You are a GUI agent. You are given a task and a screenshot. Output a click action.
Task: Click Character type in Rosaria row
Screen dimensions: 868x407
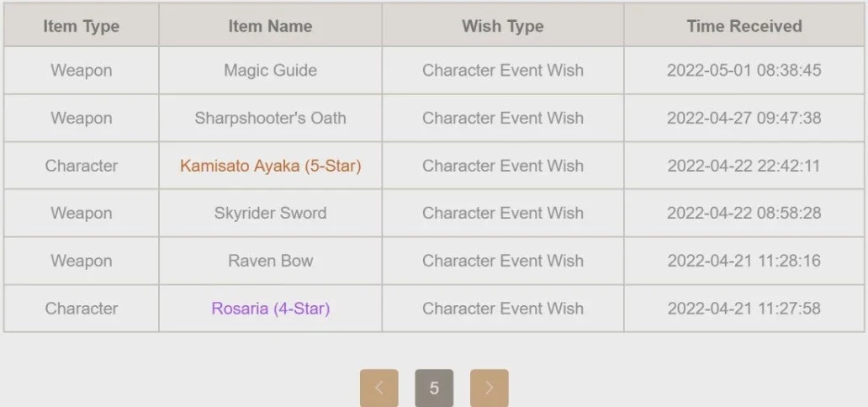[82, 309]
